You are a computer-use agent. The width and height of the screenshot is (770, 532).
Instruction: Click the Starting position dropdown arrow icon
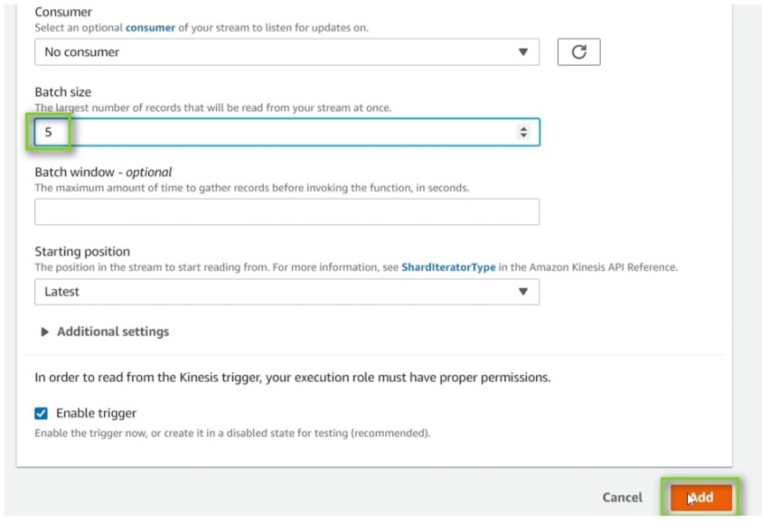click(523, 292)
